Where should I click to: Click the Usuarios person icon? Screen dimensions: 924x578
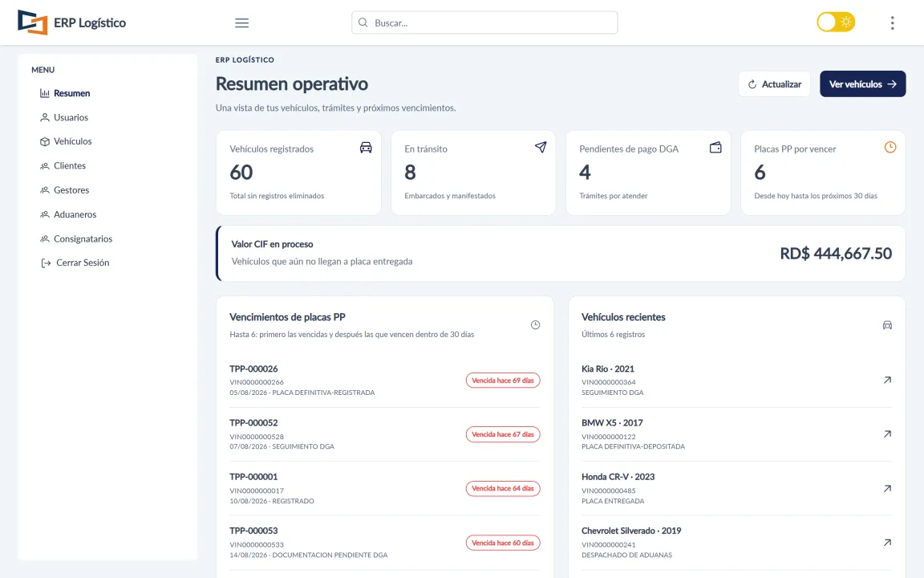45,117
